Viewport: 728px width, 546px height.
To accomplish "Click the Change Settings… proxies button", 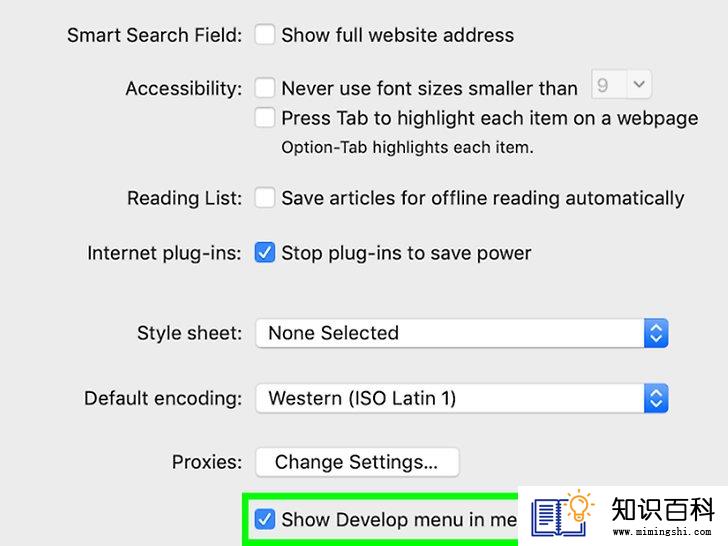I will [358, 462].
